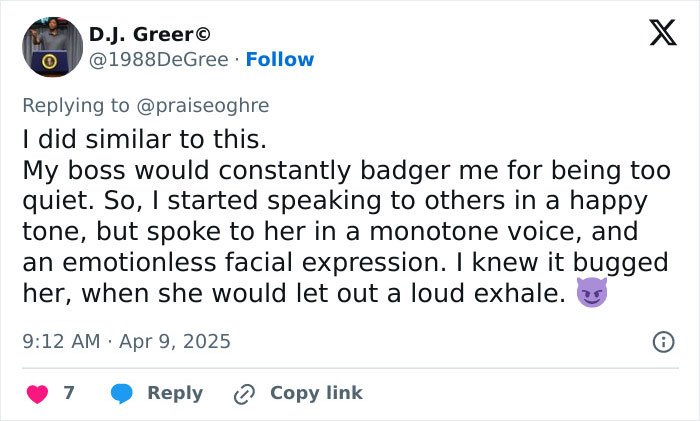This screenshot has height=421, width=700.
Task: Like the tweet with the heart icon
Action: click(36, 393)
